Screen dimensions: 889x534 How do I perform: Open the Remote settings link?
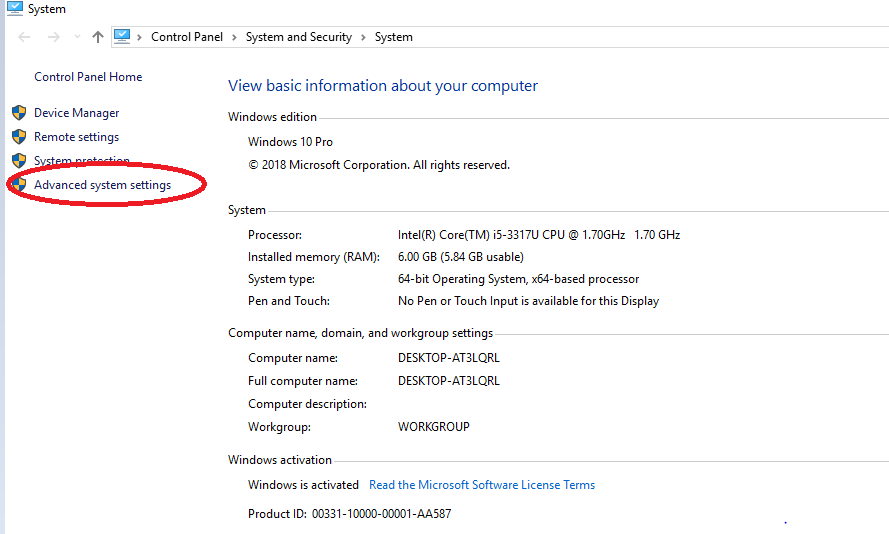tap(77, 137)
